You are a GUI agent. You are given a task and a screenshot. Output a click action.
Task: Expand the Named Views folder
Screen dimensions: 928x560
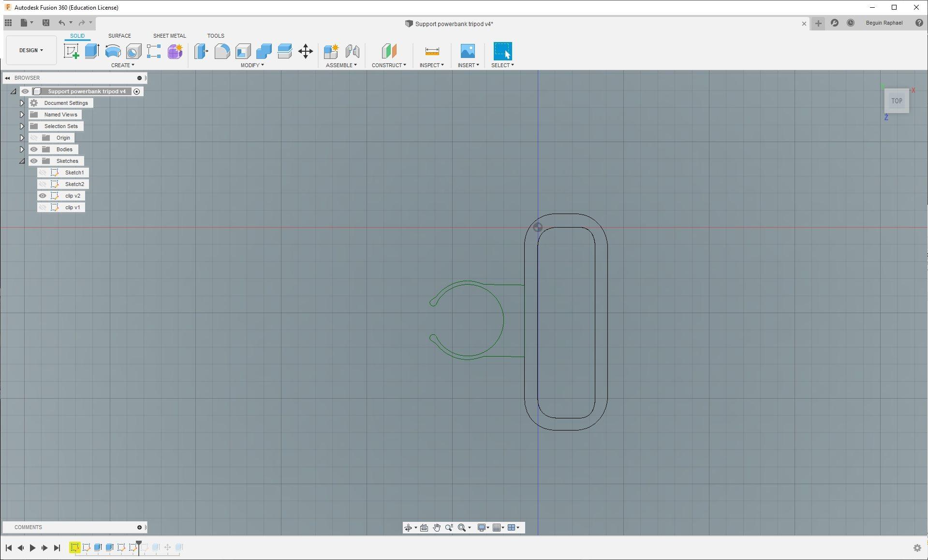coord(22,115)
